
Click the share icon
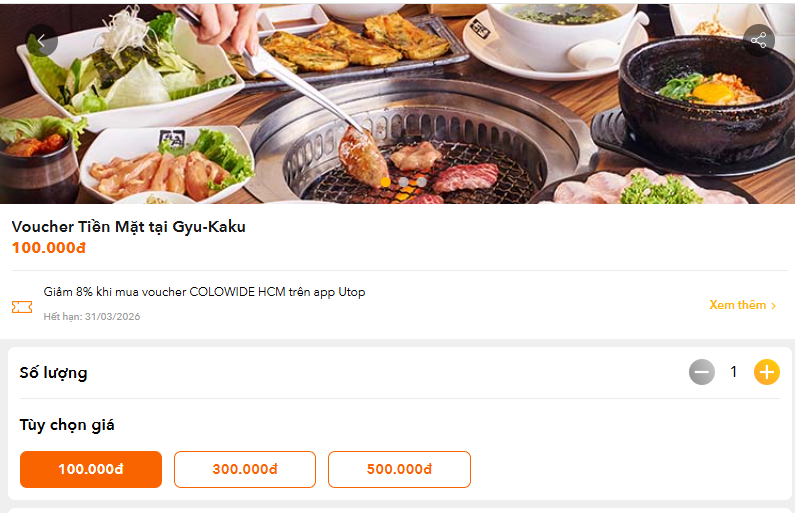759,40
